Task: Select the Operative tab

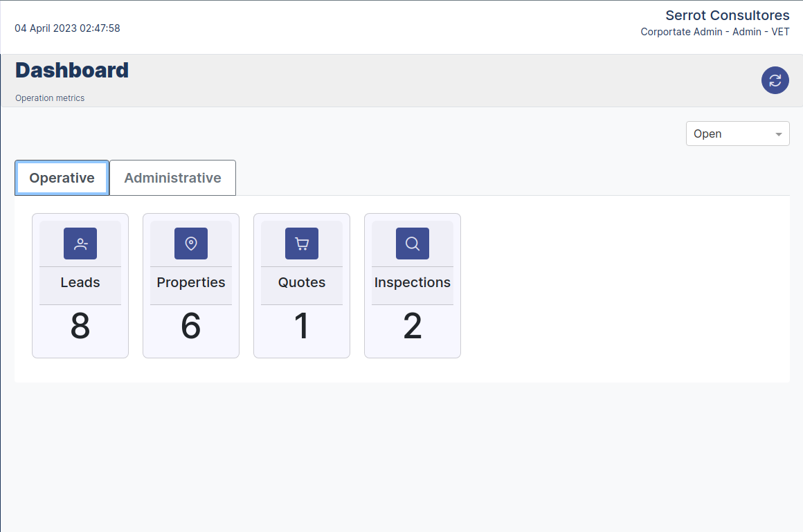Action: coord(62,178)
